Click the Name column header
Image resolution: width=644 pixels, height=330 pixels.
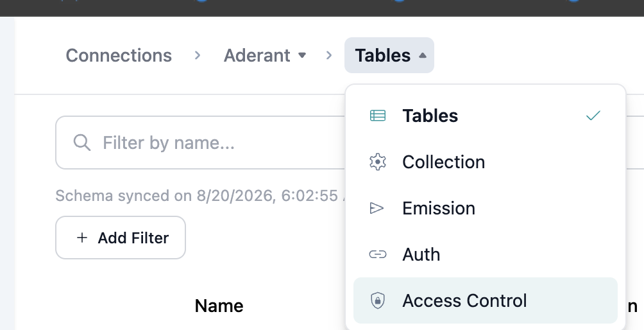click(219, 306)
